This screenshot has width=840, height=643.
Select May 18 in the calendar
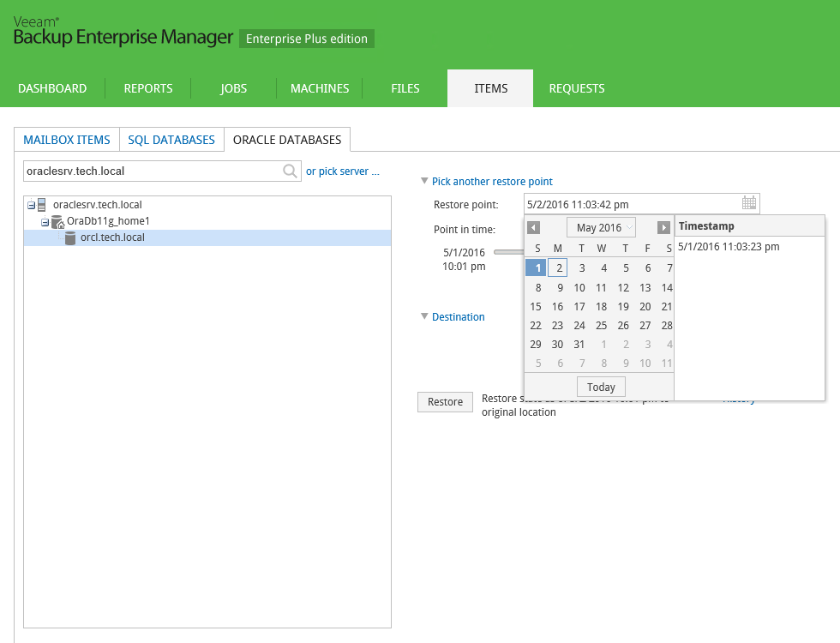(x=602, y=307)
